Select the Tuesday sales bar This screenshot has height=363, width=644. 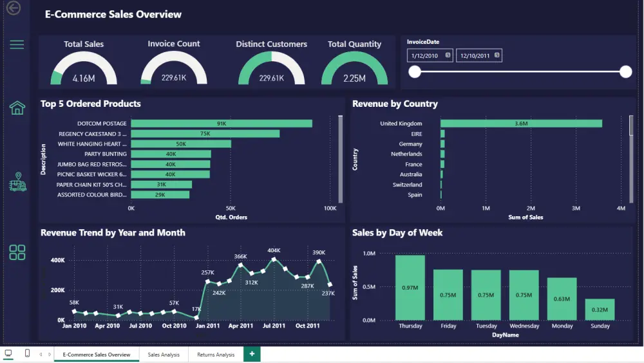coord(486,295)
